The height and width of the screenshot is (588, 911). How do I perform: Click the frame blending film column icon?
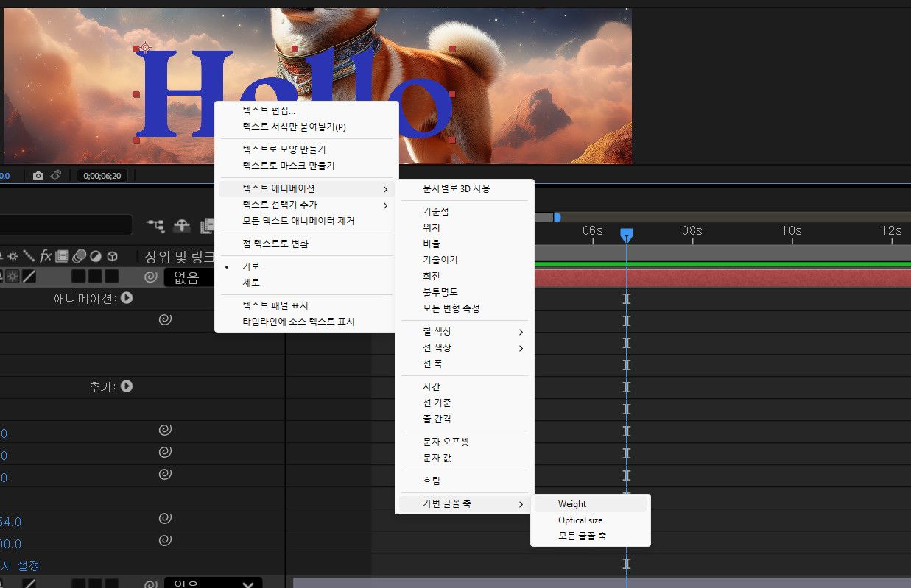click(62, 256)
